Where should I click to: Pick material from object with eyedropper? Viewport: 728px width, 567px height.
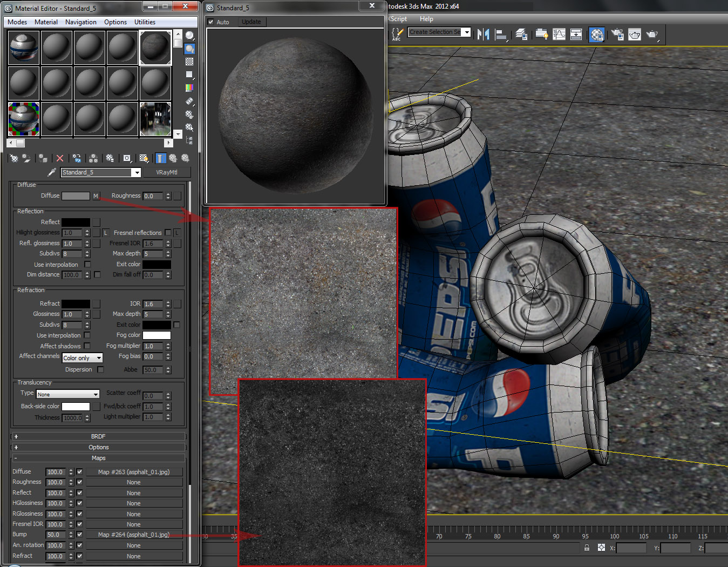tap(52, 172)
